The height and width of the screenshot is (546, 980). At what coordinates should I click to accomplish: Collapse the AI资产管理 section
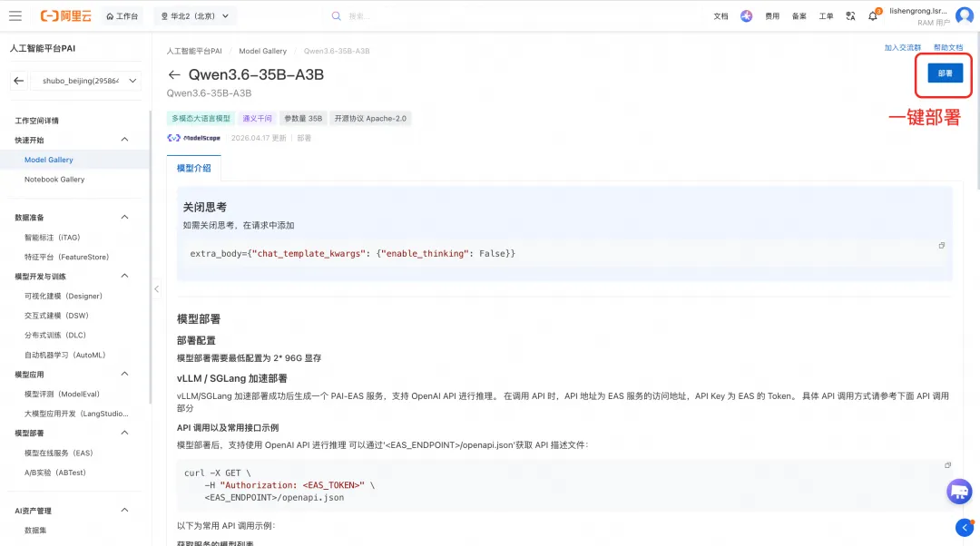pos(124,510)
